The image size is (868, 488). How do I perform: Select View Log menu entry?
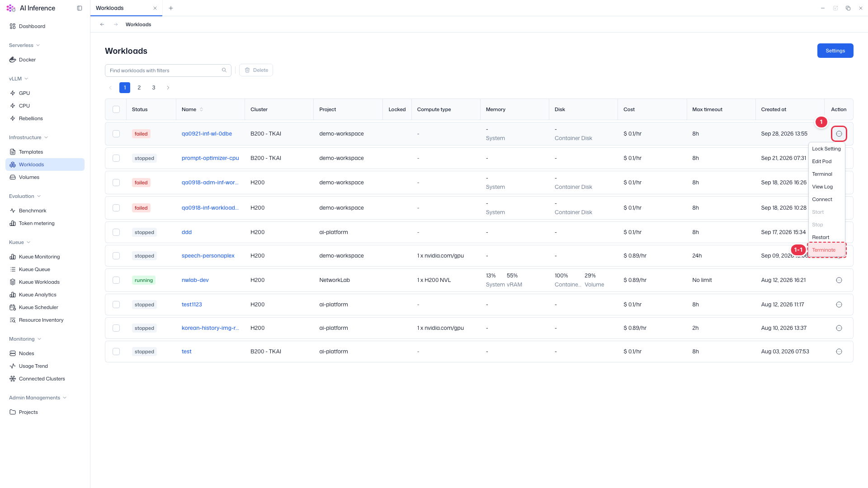coord(826,187)
